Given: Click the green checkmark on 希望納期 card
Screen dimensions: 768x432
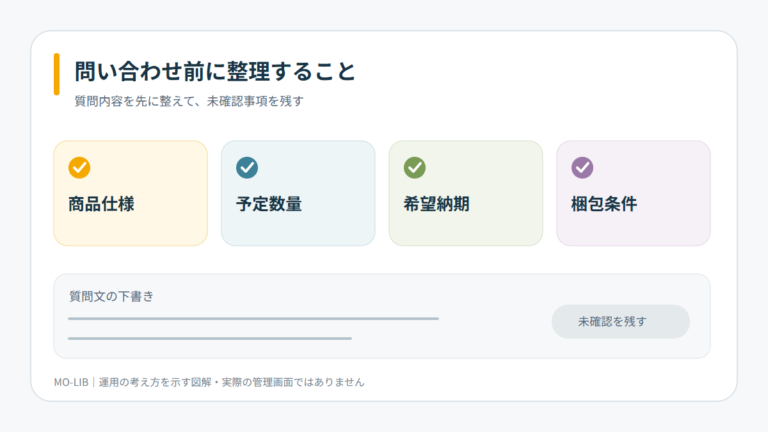Looking at the screenshot, I should coord(414,168).
